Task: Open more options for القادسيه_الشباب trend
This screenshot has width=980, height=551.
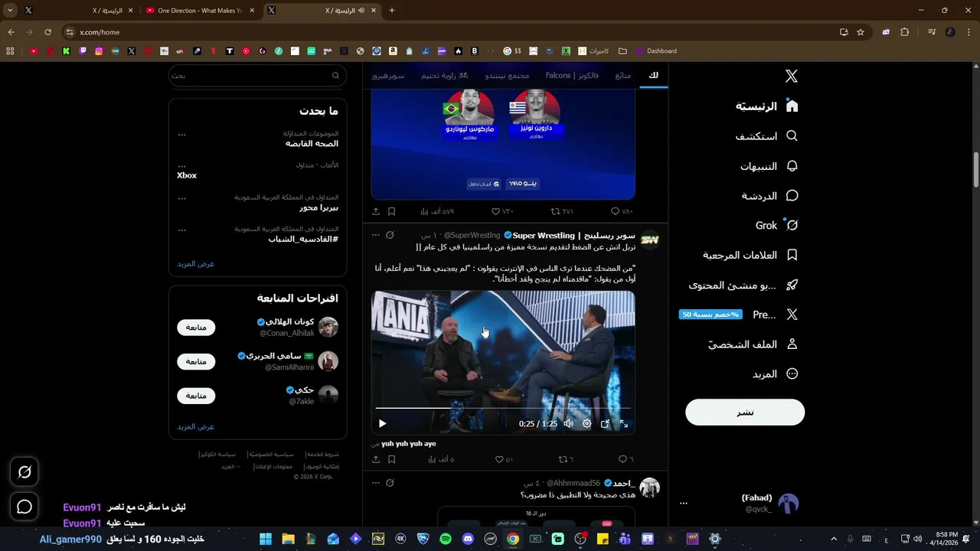Action: point(181,229)
